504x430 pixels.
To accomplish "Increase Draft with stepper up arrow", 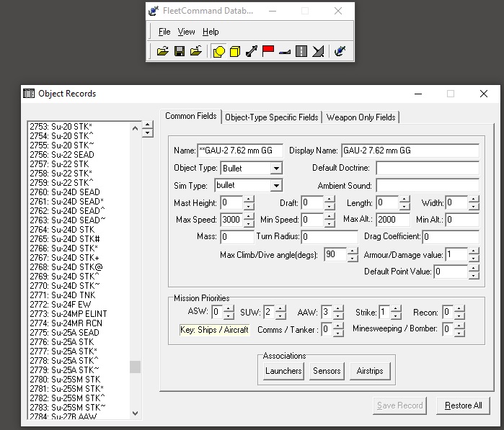I will point(329,199).
